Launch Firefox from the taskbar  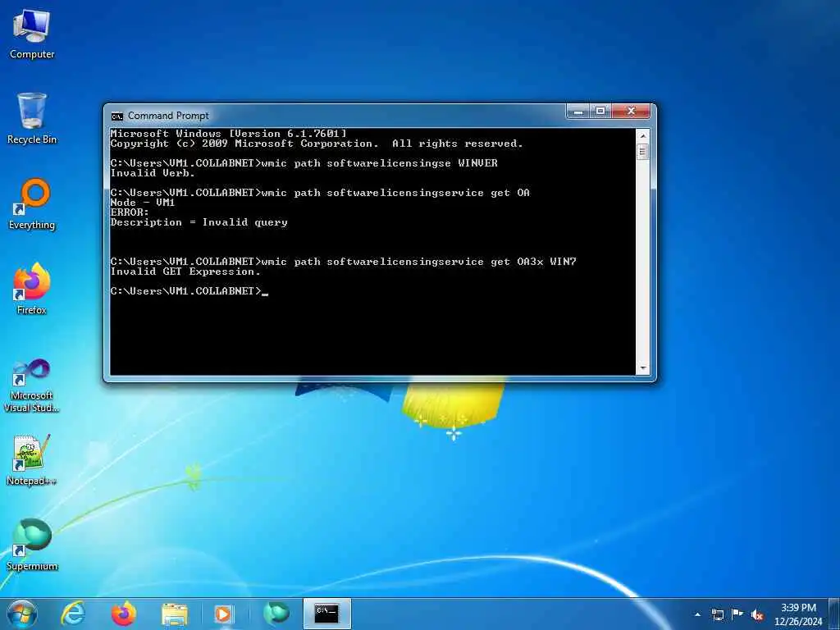[x=123, y=614]
